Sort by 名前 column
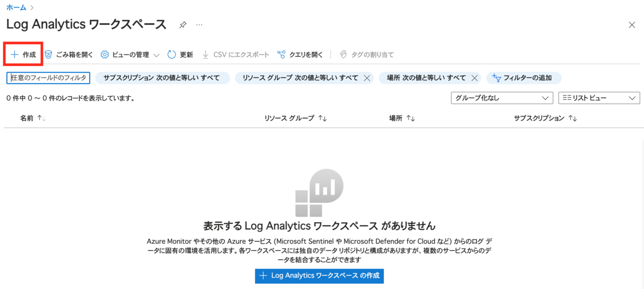Viewport: 644px width, 289px height. 33,118
